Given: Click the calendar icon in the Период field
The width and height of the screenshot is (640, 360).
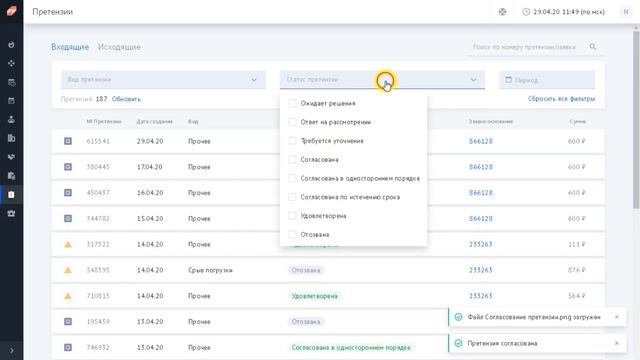Looking at the screenshot, I should click(509, 80).
